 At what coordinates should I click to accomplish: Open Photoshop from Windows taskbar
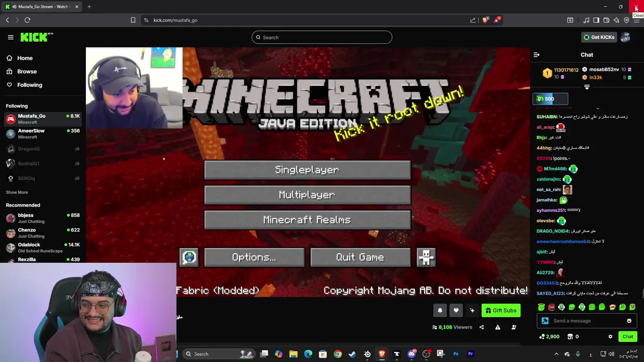click(x=456, y=354)
